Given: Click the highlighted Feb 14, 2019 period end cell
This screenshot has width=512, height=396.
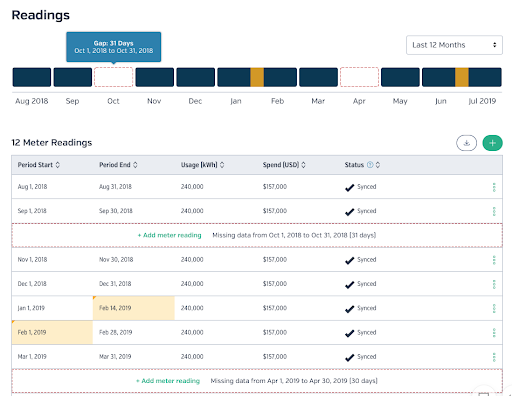Looking at the screenshot, I should point(134,308).
